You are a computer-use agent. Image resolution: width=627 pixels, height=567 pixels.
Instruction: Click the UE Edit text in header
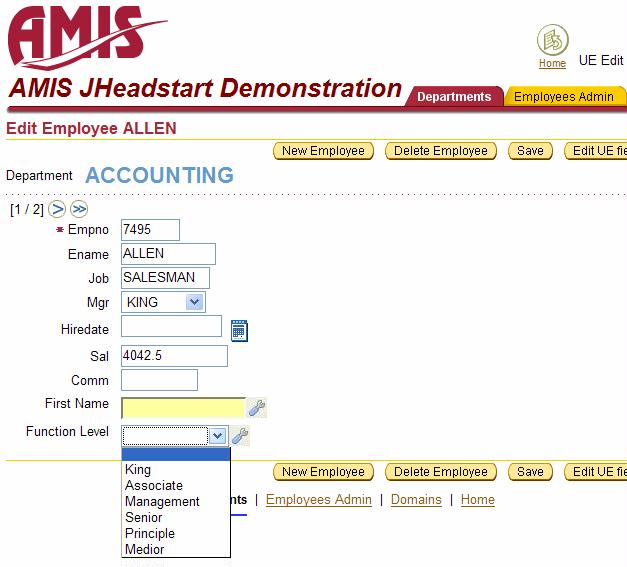coord(601,60)
